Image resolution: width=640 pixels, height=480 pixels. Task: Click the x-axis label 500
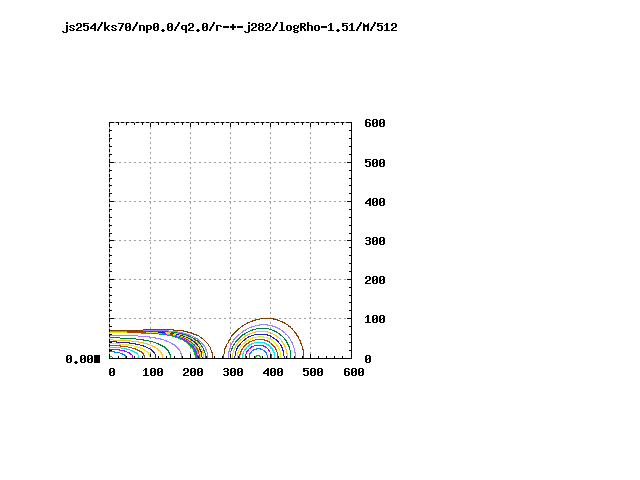313,372
